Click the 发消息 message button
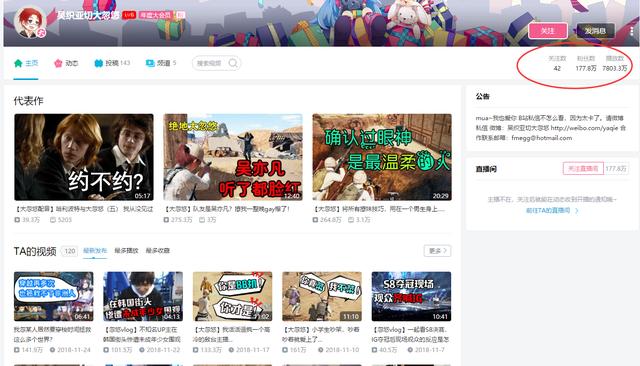The image size is (640, 366). coord(595,31)
